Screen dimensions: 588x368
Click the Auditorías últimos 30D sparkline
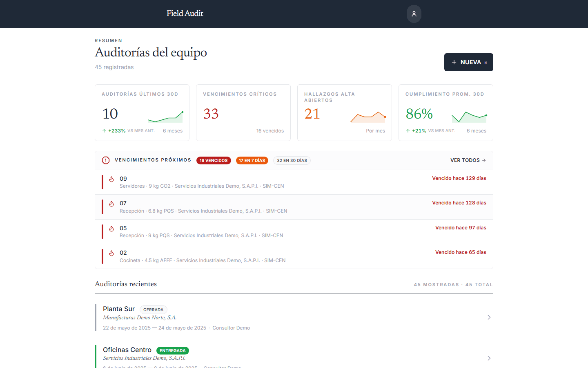[165, 117]
